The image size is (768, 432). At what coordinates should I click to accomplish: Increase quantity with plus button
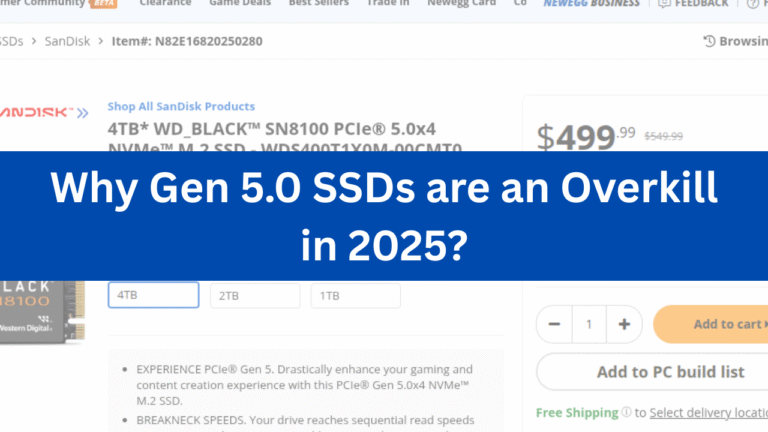click(x=624, y=324)
